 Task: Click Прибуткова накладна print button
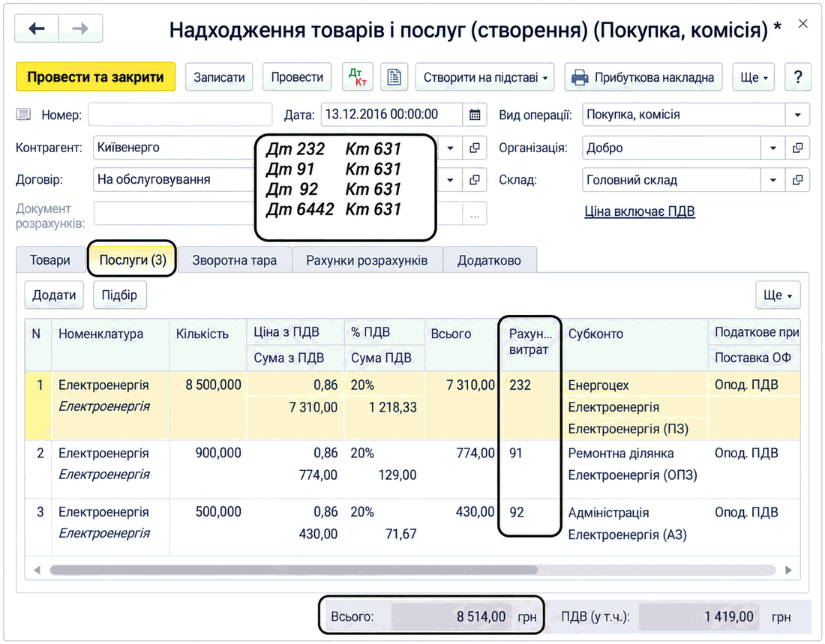643,77
